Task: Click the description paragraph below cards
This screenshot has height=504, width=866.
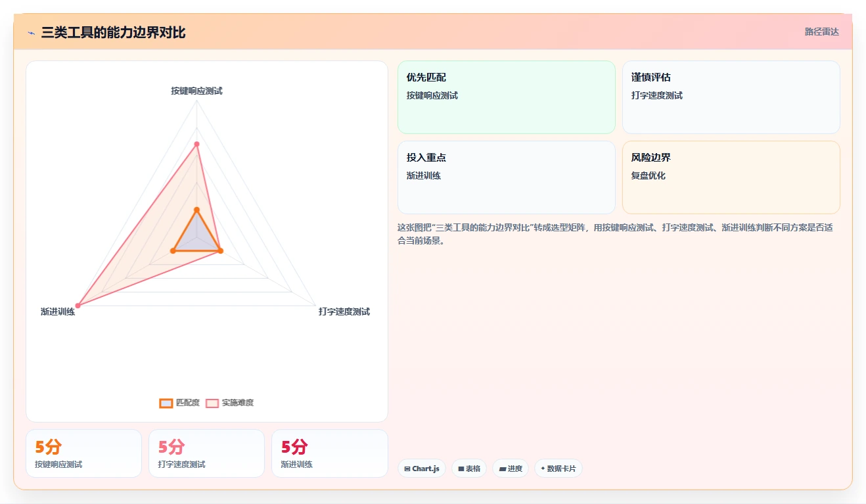Action: [x=615, y=234]
